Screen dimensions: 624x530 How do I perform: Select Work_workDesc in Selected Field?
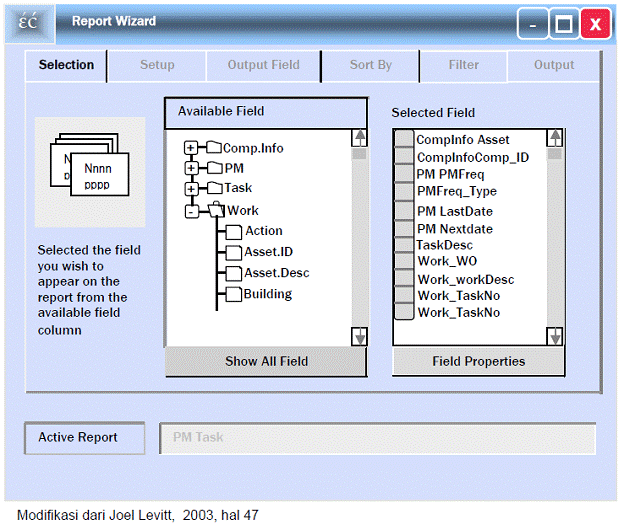tap(466, 280)
